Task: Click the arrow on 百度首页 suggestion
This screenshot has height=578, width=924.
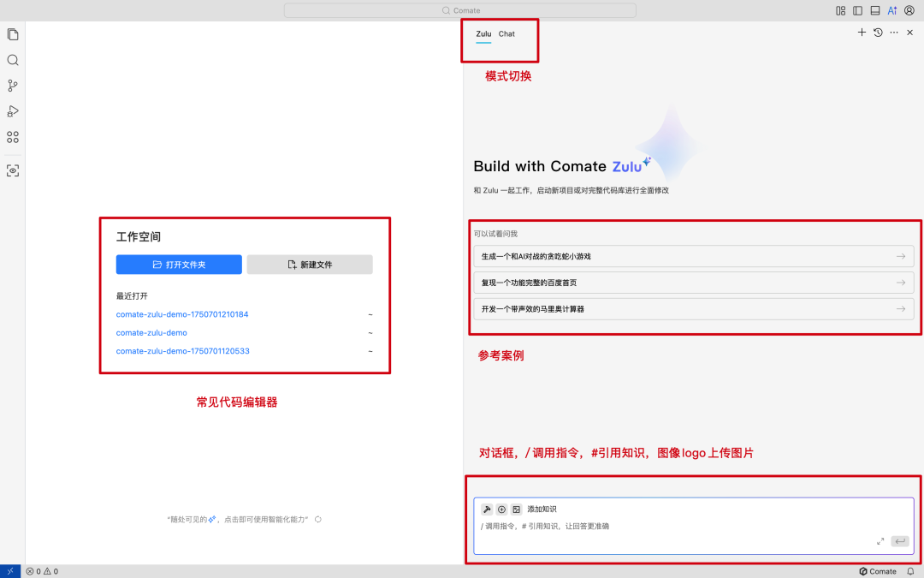Action: click(x=900, y=283)
